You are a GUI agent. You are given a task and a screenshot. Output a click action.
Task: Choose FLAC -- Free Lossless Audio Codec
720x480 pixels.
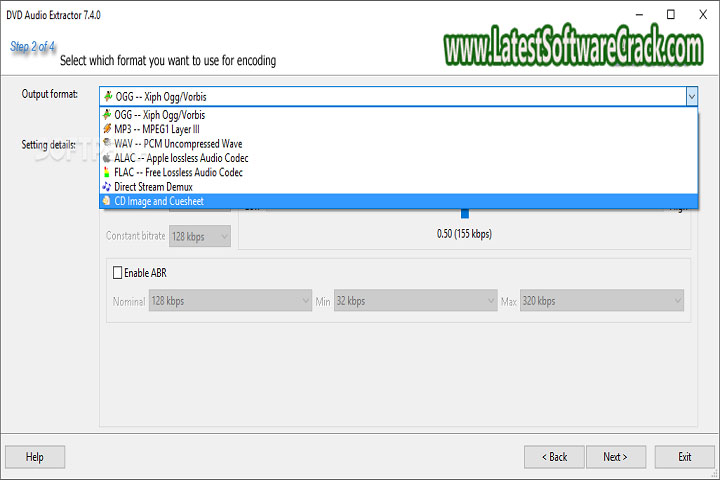399,172
